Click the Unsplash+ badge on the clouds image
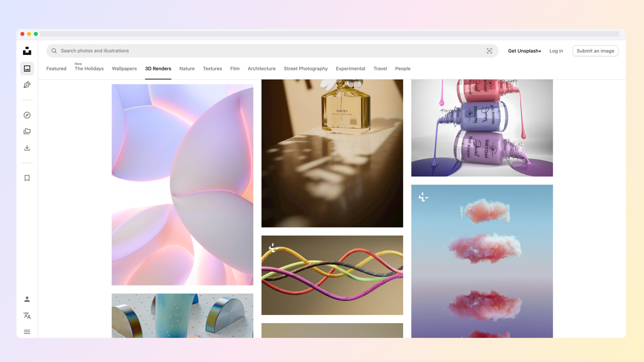This screenshot has width=644, height=362. 423,197
